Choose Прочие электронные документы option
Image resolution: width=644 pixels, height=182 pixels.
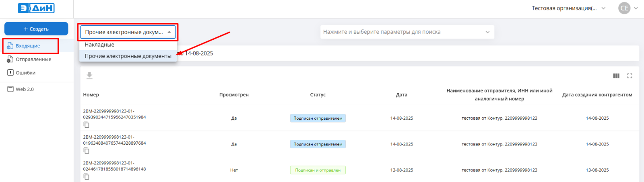[128, 56]
